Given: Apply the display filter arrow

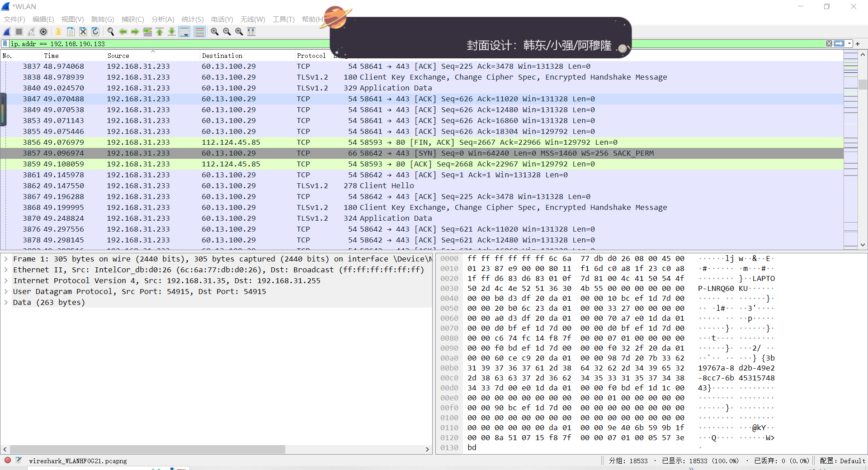Looking at the screenshot, I should [x=840, y=44].
